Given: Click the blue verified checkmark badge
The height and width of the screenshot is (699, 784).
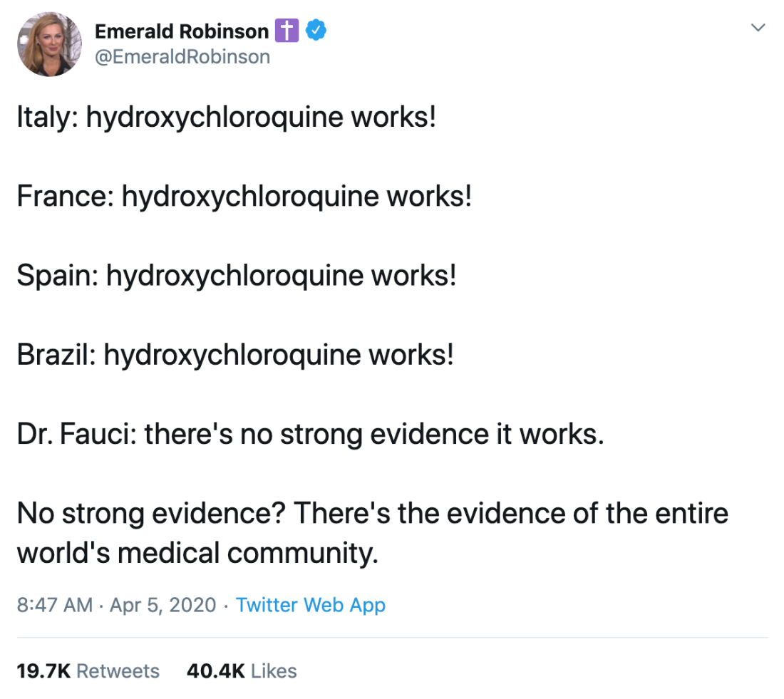Looking at the screenshot, I should 316,31.
